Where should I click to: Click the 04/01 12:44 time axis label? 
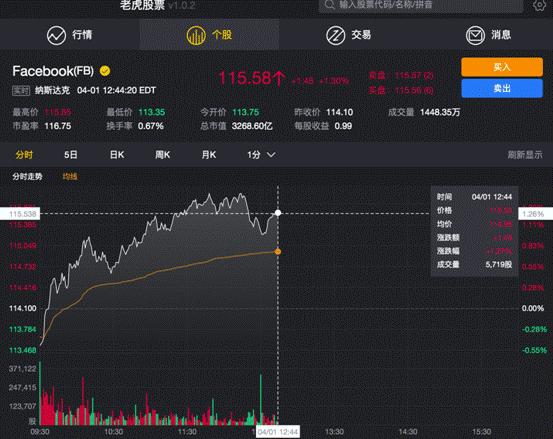pos(278,432)
